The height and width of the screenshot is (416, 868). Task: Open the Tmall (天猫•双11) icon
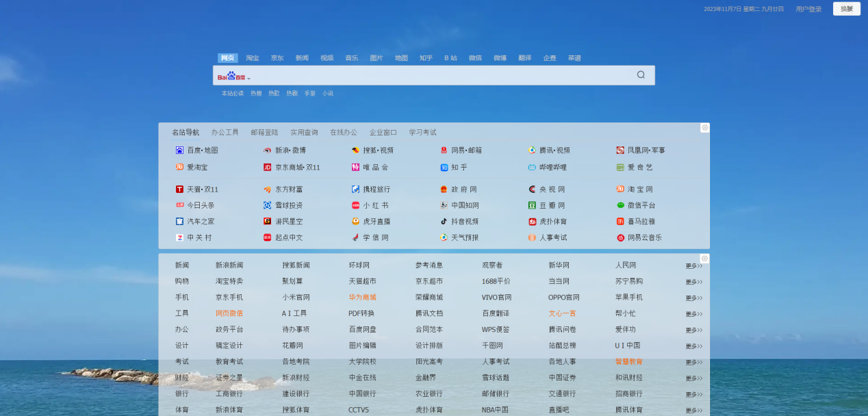click(179, 189)
